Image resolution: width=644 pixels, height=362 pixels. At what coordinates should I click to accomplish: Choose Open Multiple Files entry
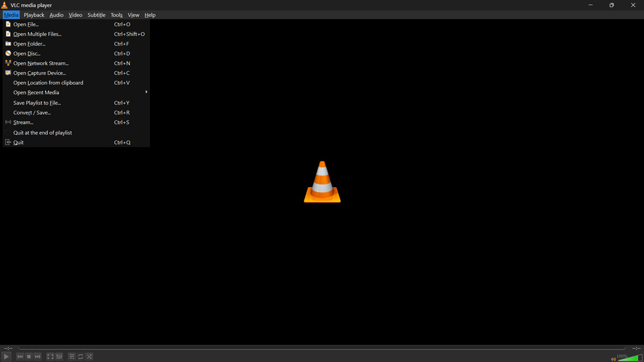point(76,34)
